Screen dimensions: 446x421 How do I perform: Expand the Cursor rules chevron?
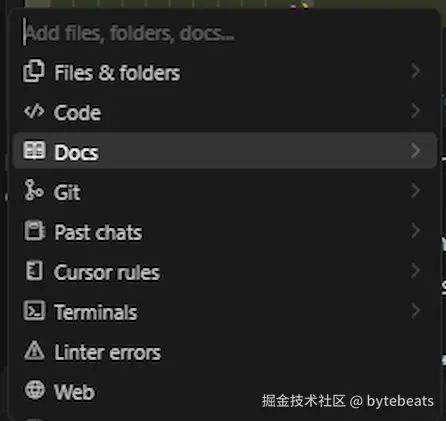[x=415, y=271]
